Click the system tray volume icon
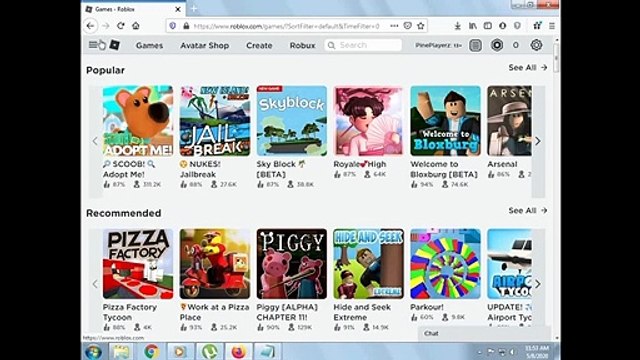This screenshot has width=640, height=360. point(512,352)
